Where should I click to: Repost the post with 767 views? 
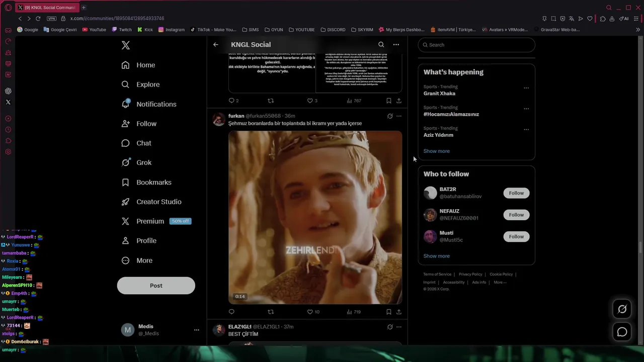[x=271, y=101]
